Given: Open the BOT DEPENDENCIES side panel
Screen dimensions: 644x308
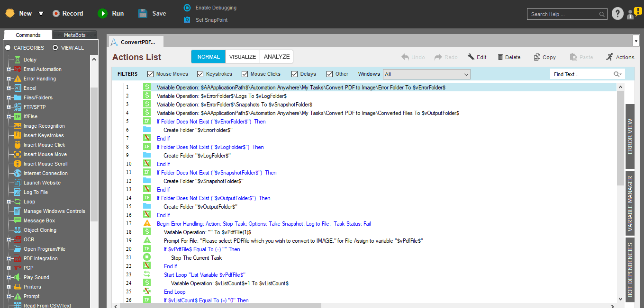Looking at the screenshot, I should (630, 270).
